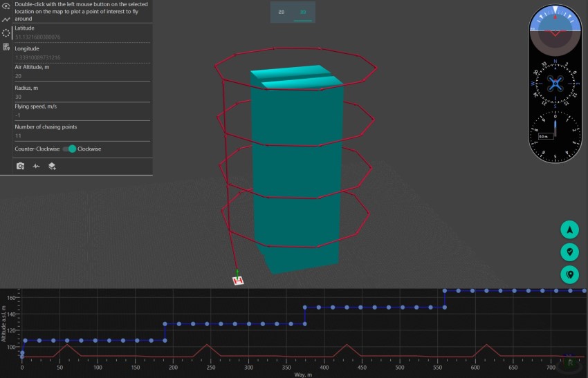Image resolution: width=588 pixels, height=378 pixels.
Task: Toggle the Counter-Clockwise/Clockwise switch
Action: click(x=68, y=149)
